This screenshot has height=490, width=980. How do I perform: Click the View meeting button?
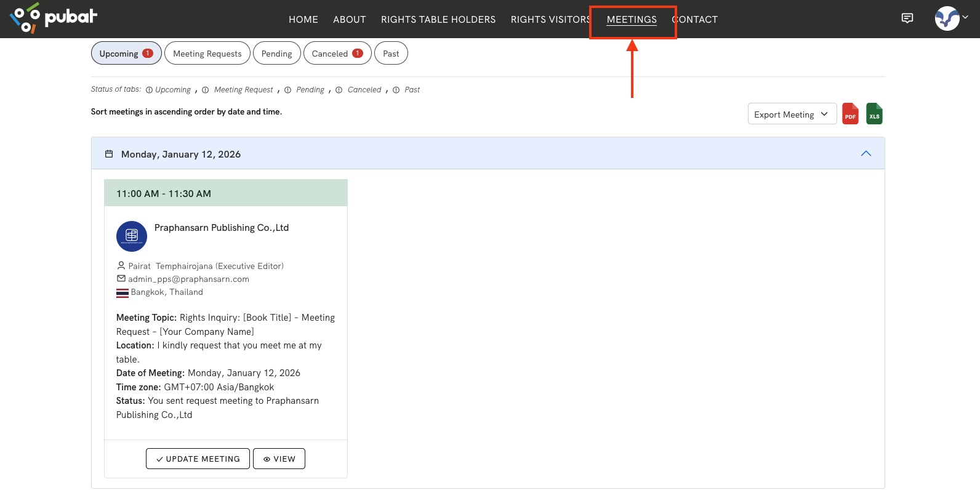[x=279, y=459]
